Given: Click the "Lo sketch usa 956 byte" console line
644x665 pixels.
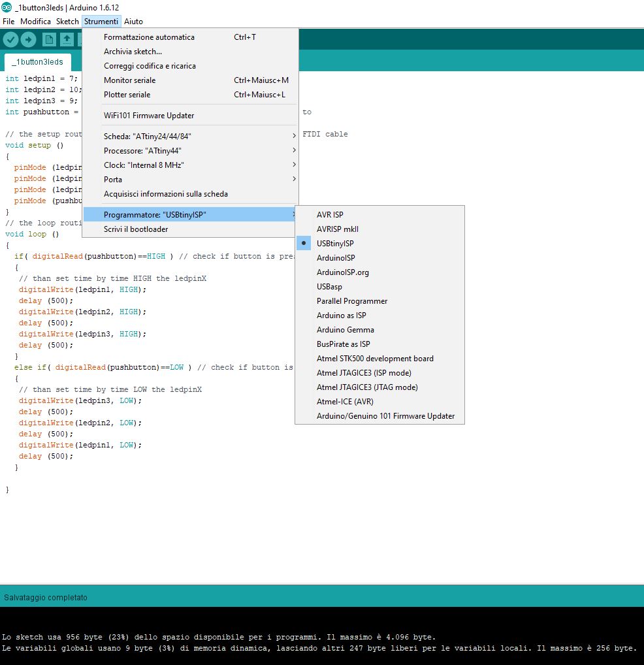Looking at the screenshot, I should [x=218, y=637].
